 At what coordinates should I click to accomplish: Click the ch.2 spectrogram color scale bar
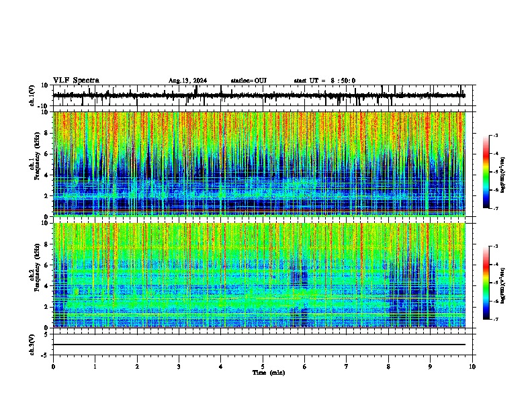pos(486,283)
